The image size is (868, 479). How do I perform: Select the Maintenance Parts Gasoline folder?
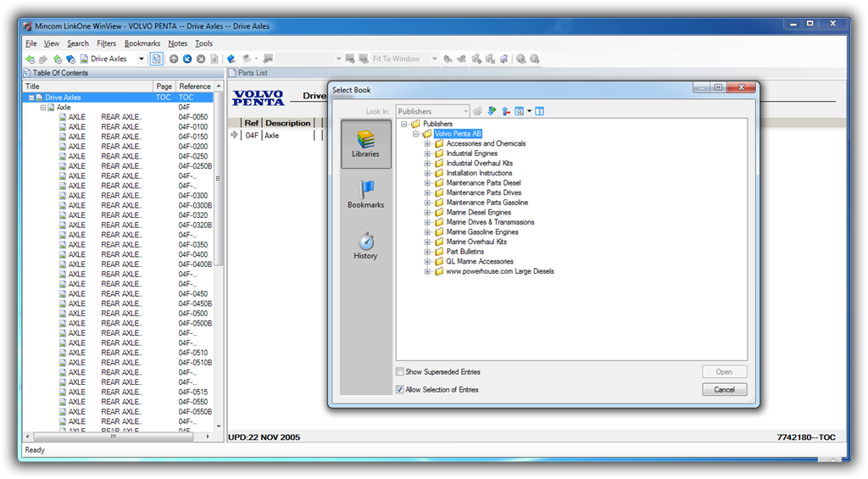click(487, 202)
